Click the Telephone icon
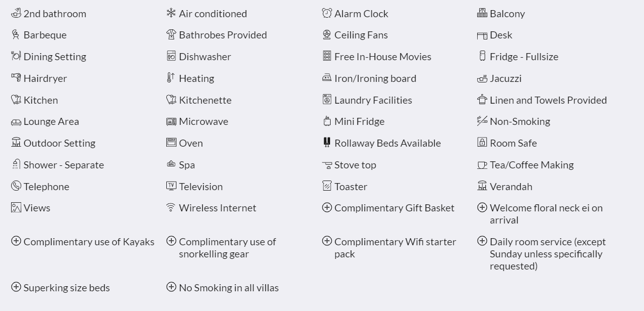 [x=16, y=186]
